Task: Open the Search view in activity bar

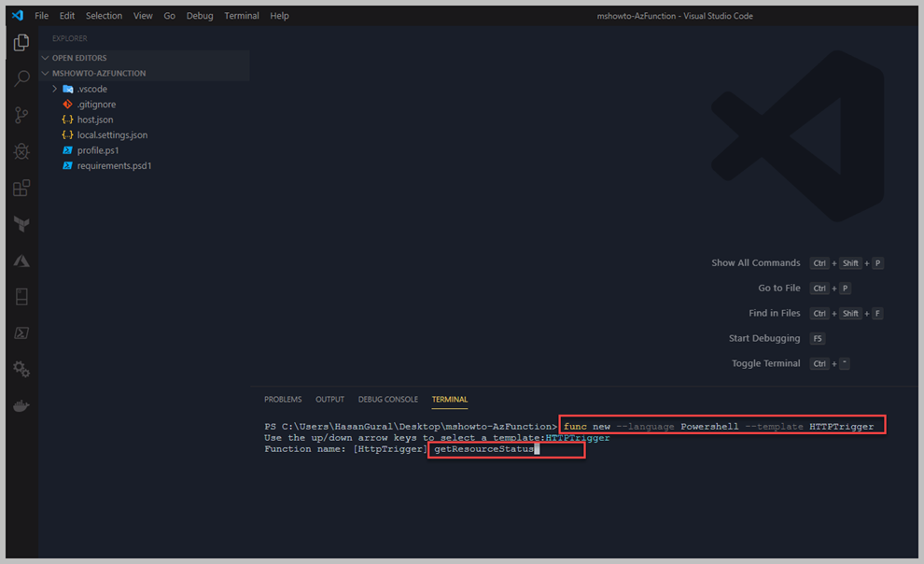Action: tap(21, 78)
